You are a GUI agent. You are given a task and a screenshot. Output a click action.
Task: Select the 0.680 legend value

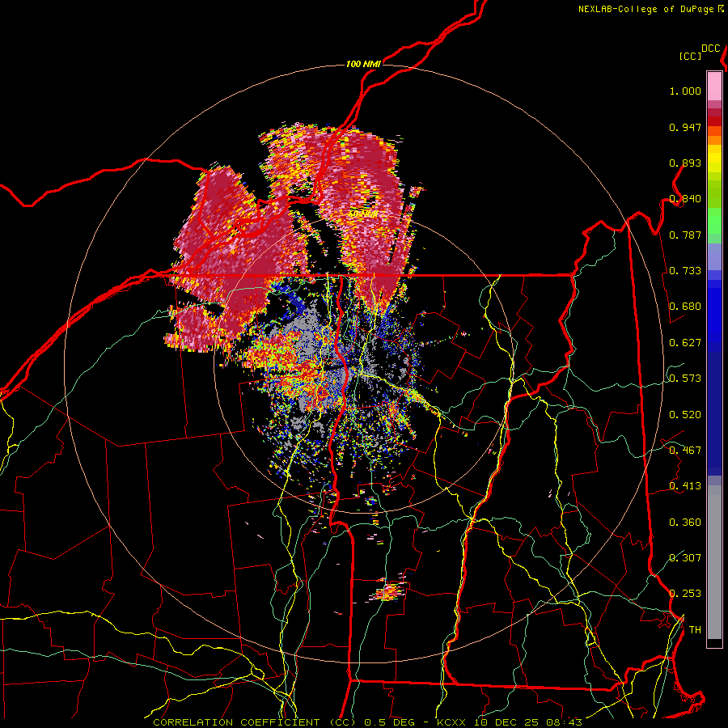tap(685, 307)
